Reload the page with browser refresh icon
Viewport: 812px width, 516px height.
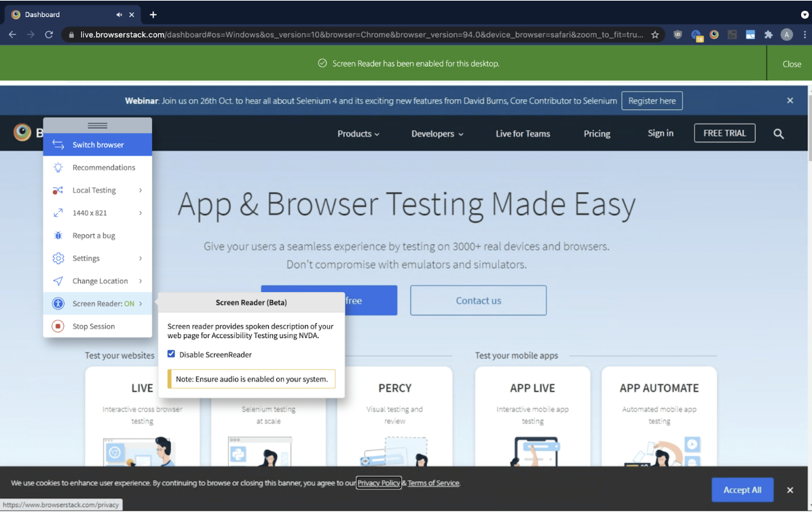(x=49, y=35)
